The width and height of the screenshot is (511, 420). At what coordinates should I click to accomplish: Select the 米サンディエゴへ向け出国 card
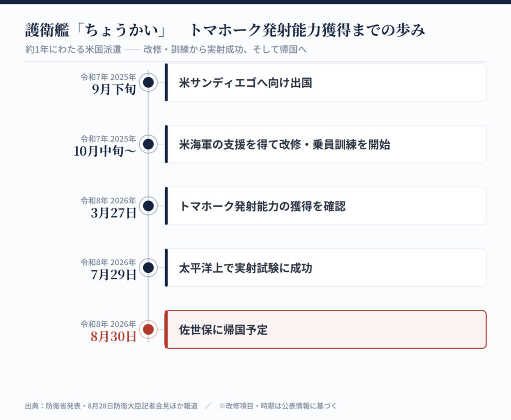[325, 82]
